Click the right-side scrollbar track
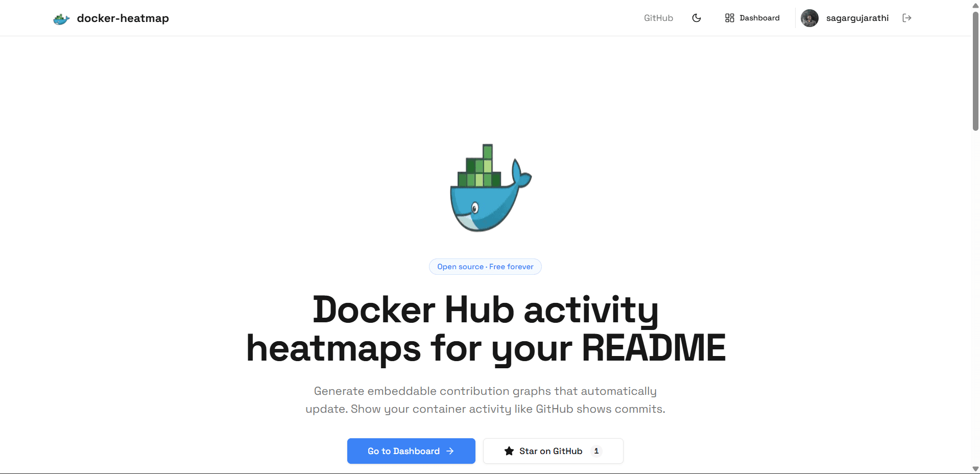Screen dimensions: 980x474 pyautogui.click(x=975, y=255)
